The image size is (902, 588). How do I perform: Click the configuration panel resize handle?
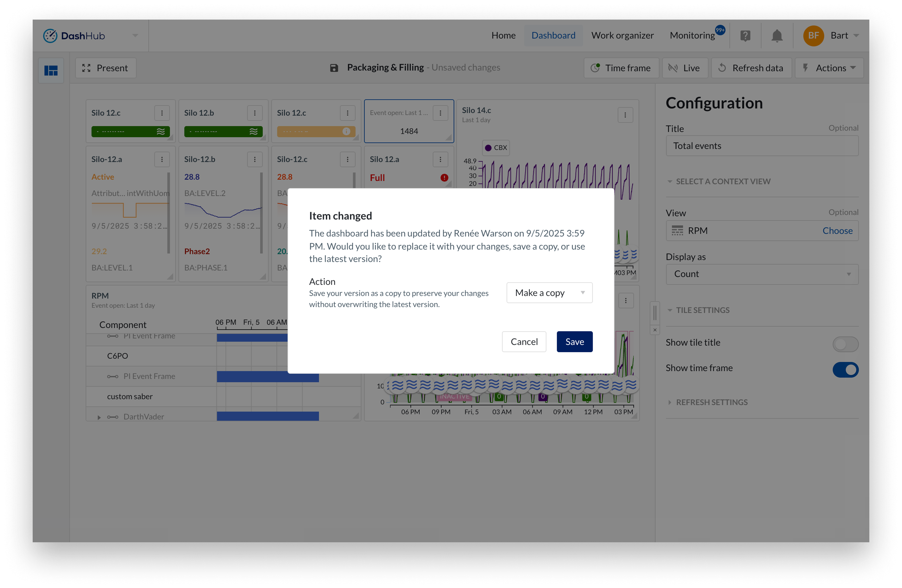tap(655, 313)
